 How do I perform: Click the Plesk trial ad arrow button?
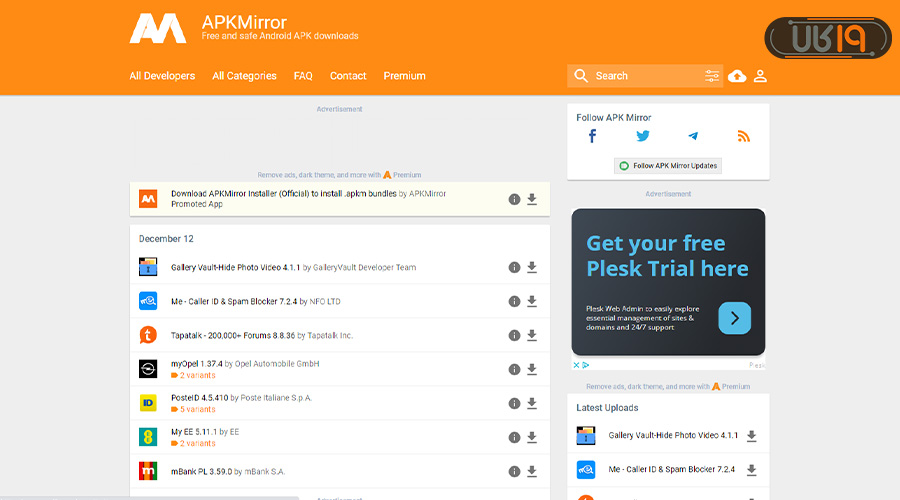(734, 318)
